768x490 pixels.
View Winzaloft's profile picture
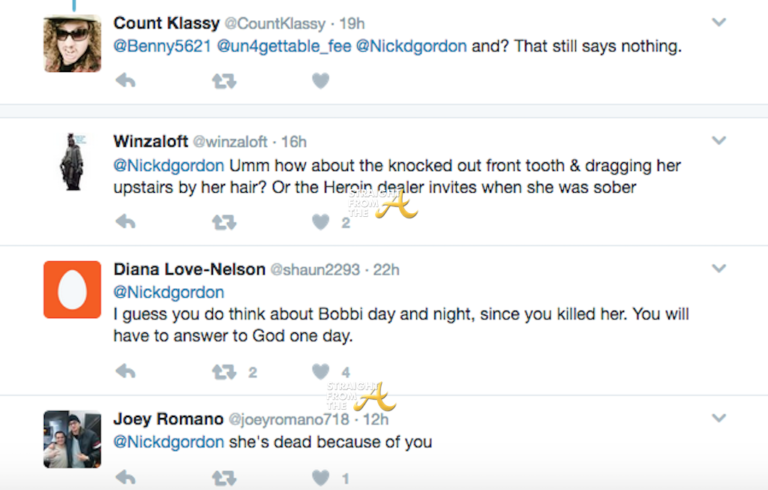point(72,161)
